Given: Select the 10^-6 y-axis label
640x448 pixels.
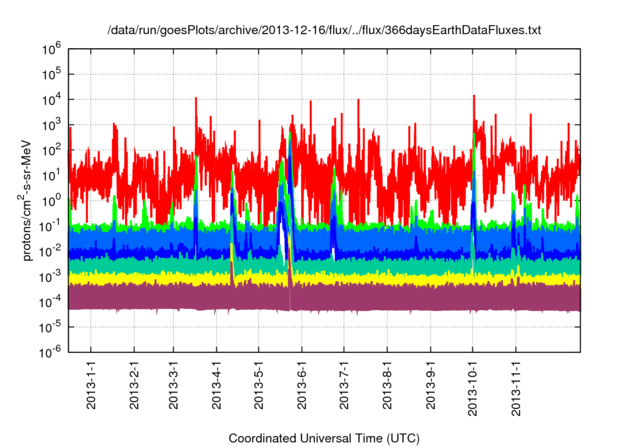Looking at the screenshot, I should (x=50, y=352).
